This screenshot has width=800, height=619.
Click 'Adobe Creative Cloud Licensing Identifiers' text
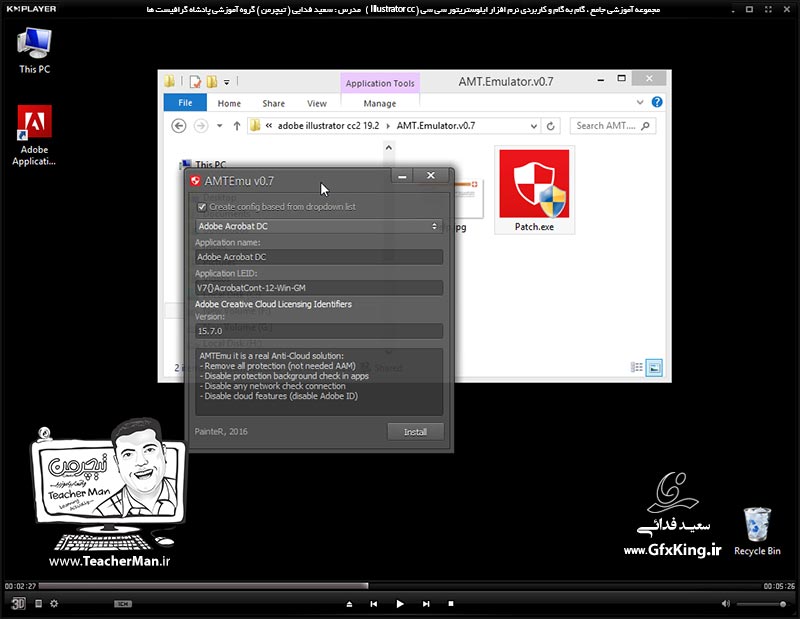point(273,304)
